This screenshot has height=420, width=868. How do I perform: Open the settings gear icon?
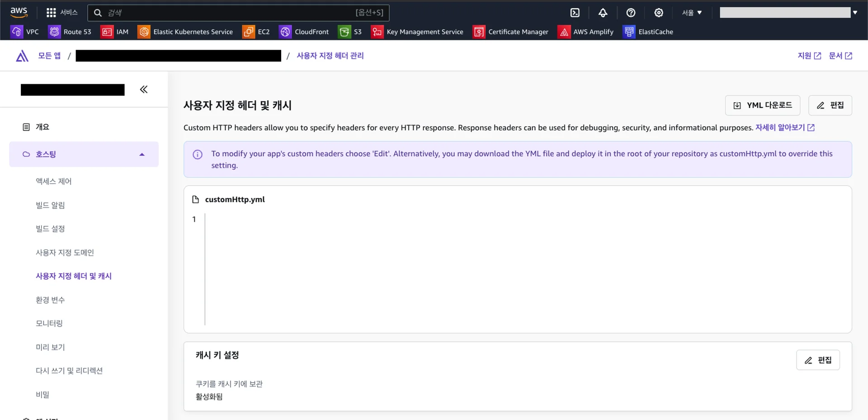(659, 13)
